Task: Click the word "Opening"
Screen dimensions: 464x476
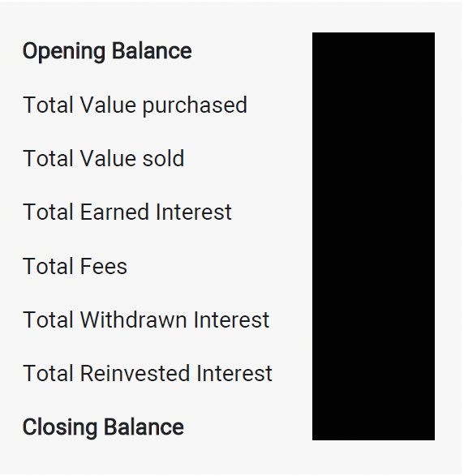Action: click(64, 52)
